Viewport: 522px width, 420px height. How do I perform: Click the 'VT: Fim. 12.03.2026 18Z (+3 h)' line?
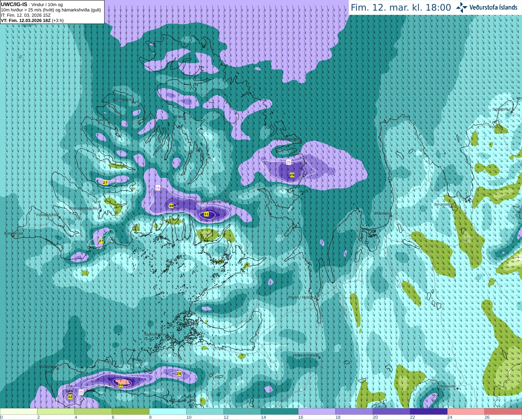click(32, 20)
